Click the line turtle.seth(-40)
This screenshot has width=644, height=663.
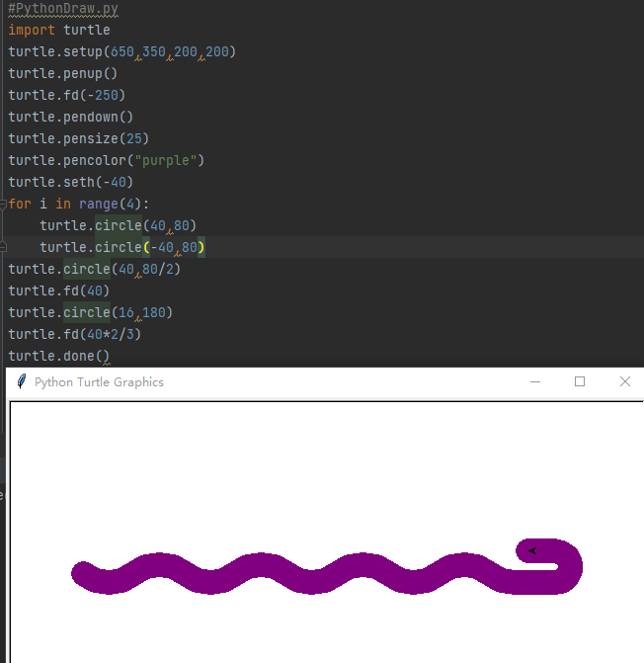click(x=70, y=182)
